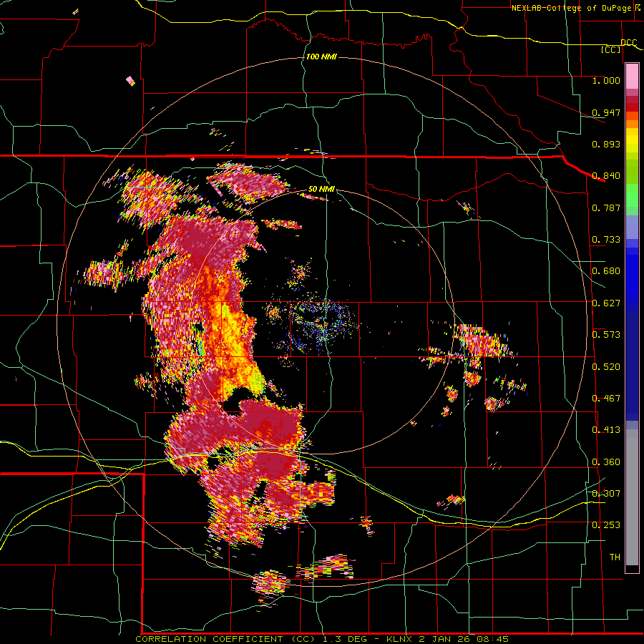Click the 0.733 scale value
This screenshot has width=644, height=644.
tap(606, 240)
